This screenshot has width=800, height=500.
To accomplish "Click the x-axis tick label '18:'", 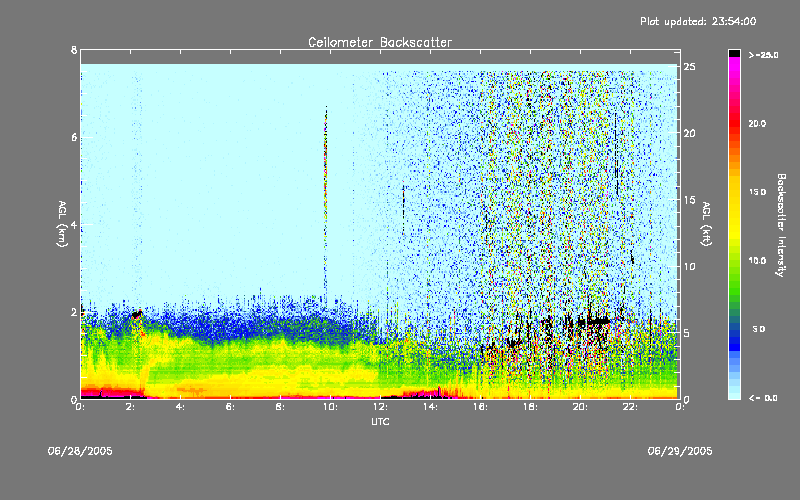I will (530, 407).
